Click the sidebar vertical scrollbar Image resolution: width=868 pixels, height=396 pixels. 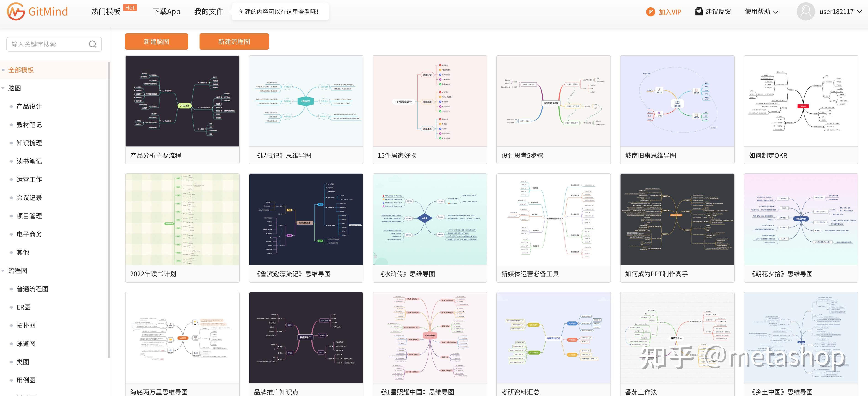[108, 209]
